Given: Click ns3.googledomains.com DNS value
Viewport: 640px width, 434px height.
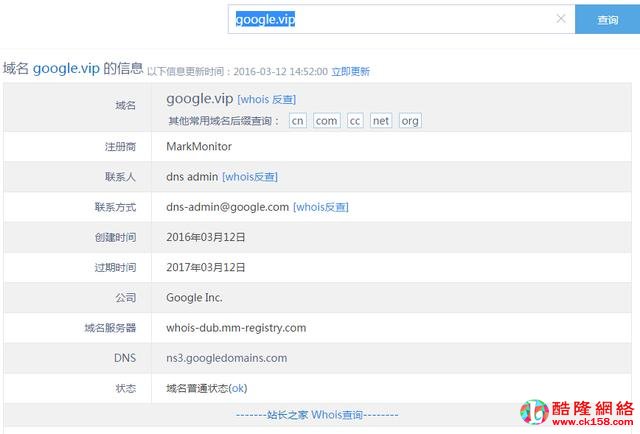Looking at the screenshot, I should [227, 358].
